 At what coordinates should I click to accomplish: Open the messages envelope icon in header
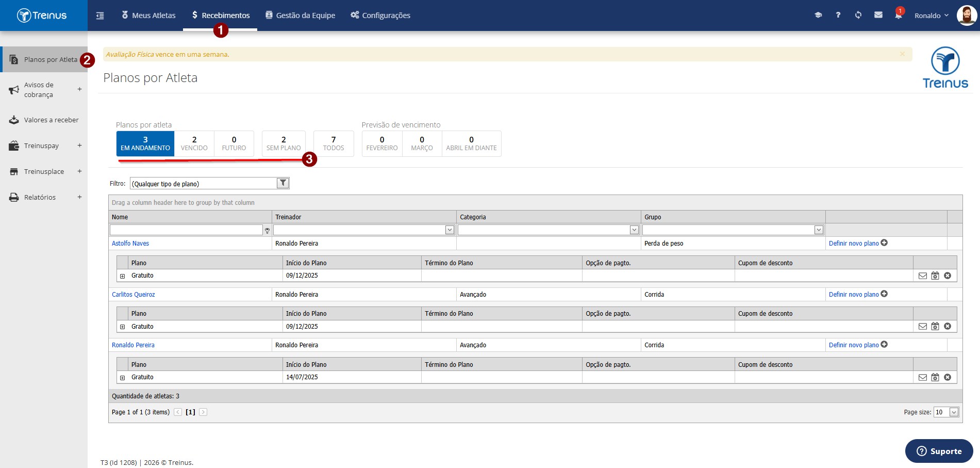tap(878, 15)
